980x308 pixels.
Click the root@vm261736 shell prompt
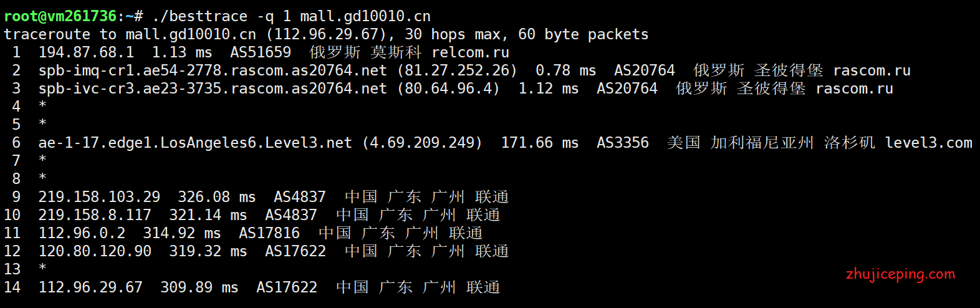coord(60,16)
